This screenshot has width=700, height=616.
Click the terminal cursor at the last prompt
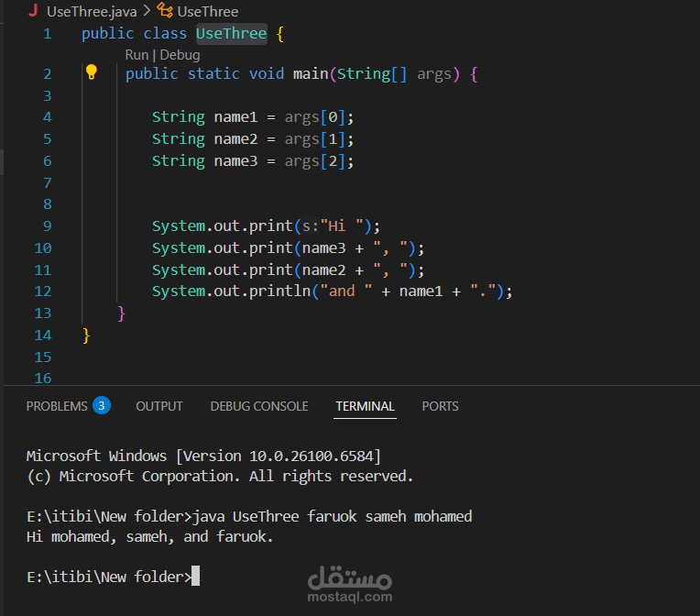coord(195,576)
